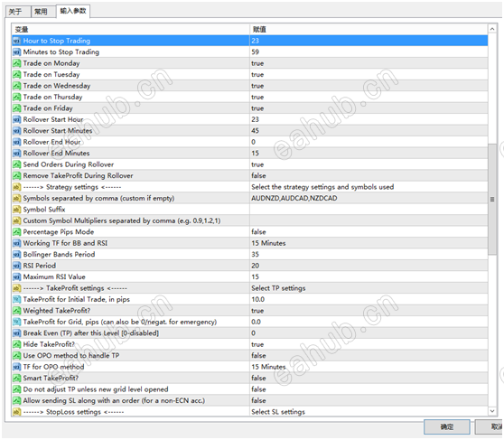Screen dimensions: 504x440
Task: Click the Select SL settings text
Action: point(278,412)
